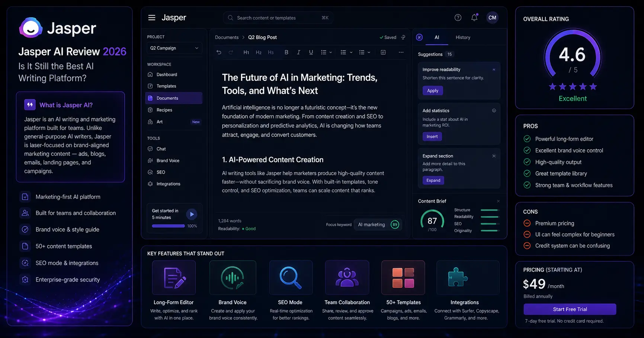Click the Apply button for readability
Image resolution: width=644 pixels, height=338 pixels.
click(x=433, y=91)
